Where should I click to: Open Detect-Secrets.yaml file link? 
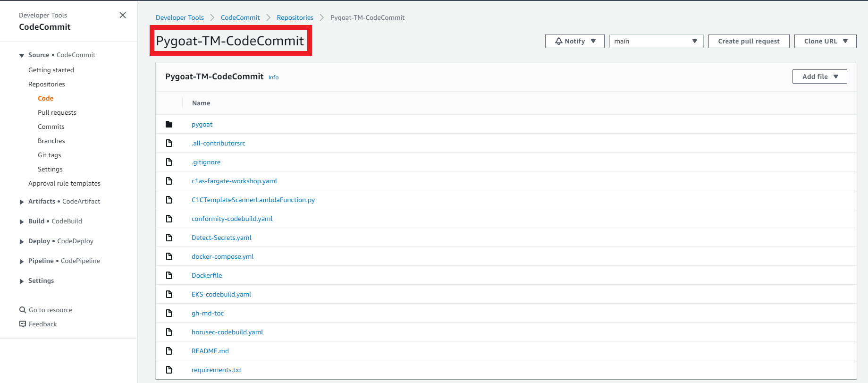coord(221,238)
